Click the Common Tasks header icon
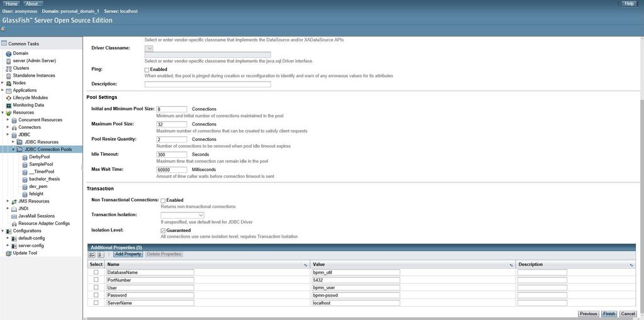Viewport: 644px width, 320px height. pos(4,43)
